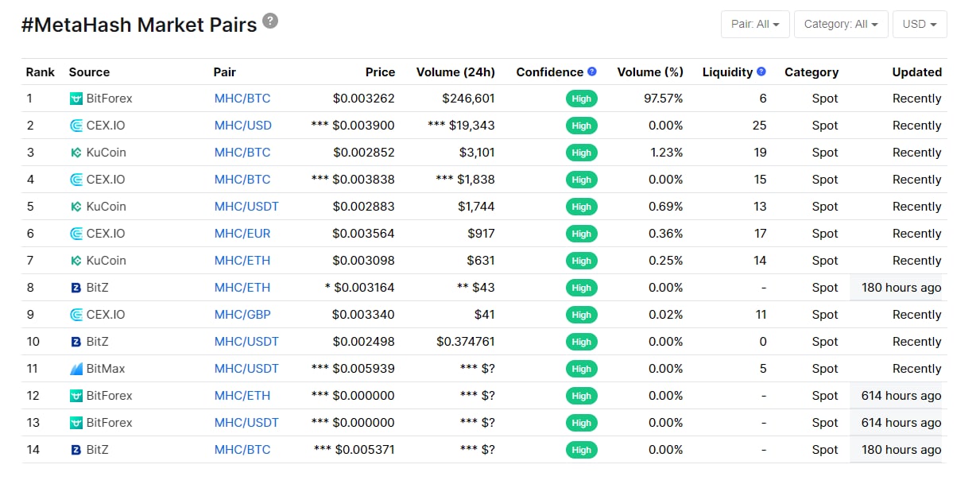980x484 pixels.
Task: Click High confidence badge in rank 11 row
Action: (582, 369)
